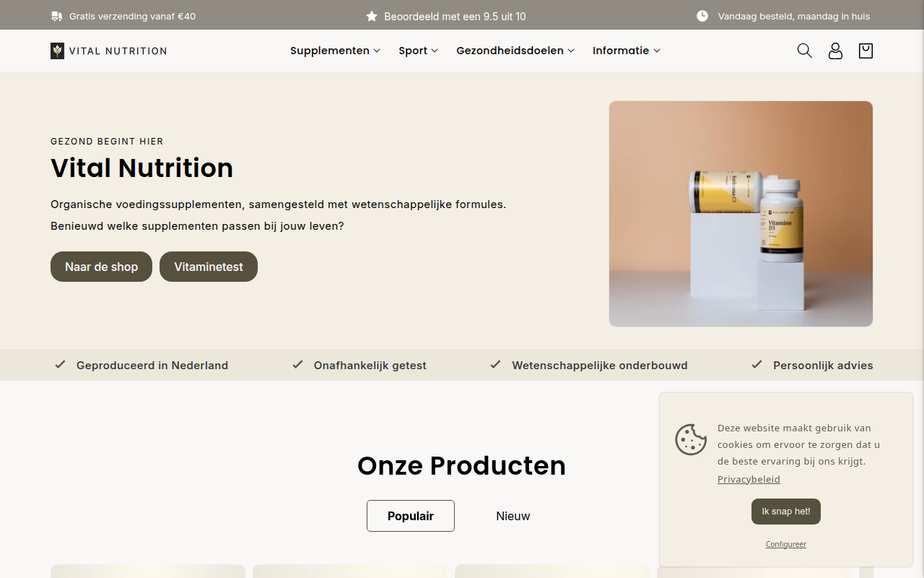This screenshot has height=578, width=924.
Task: Click the 'Vital Nutrition' hero heading
Action: coord(142,168)
